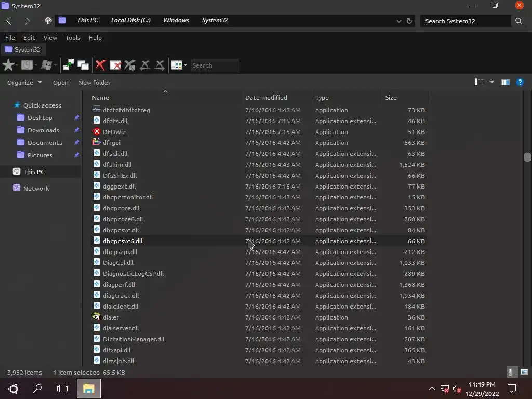Click the window with red X toolbar icon
Image resolution: width=532 pixels, height=399 pixels.
click(x=115, y=65)
